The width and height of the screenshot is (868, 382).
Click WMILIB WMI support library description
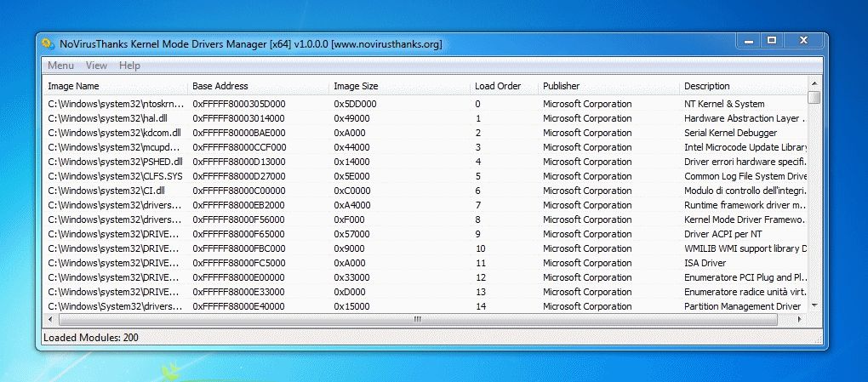(745, 248)
